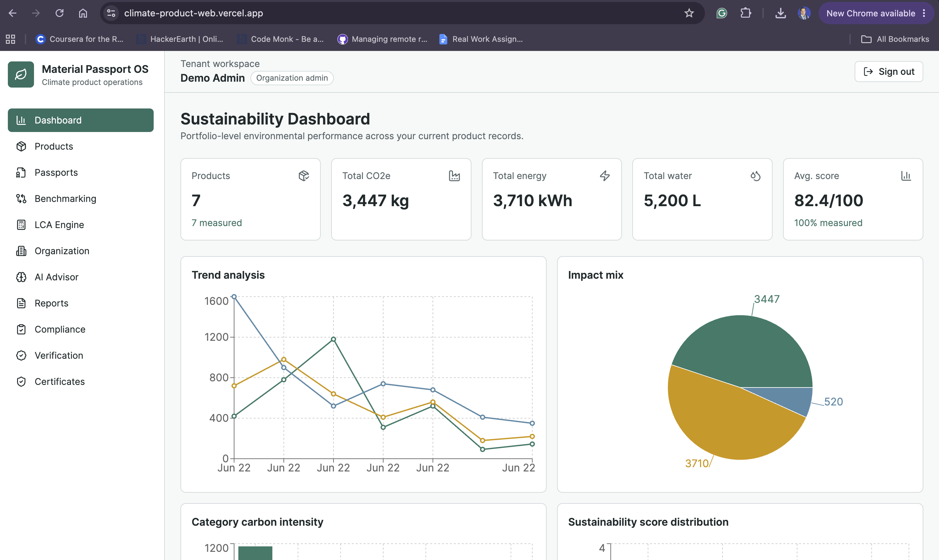Open the LCA Engine calculator icon

(x=21, y=225)
